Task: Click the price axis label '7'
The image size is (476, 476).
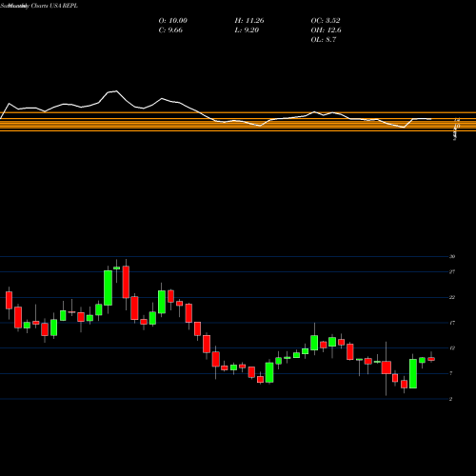Action: coord(451,373)
